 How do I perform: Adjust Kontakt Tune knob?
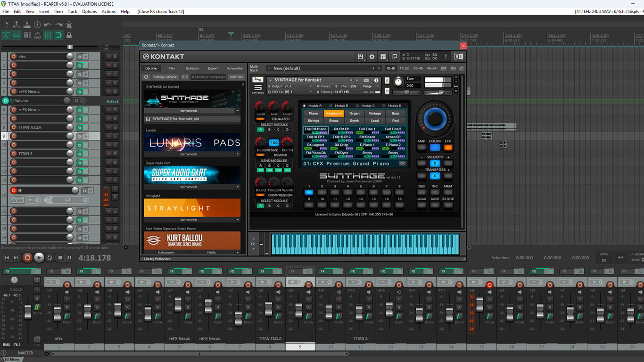(399, 83)
